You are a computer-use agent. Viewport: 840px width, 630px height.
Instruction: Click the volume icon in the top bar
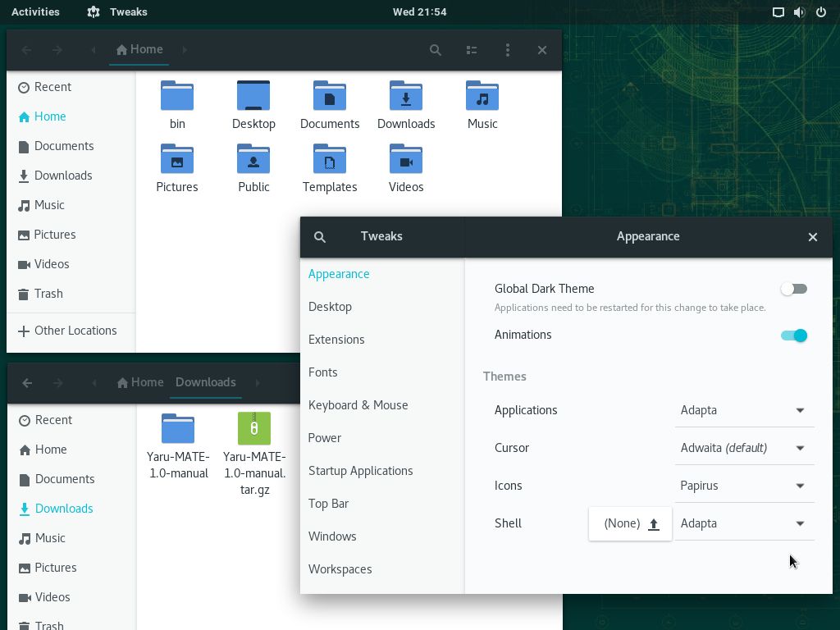(797, 11)
